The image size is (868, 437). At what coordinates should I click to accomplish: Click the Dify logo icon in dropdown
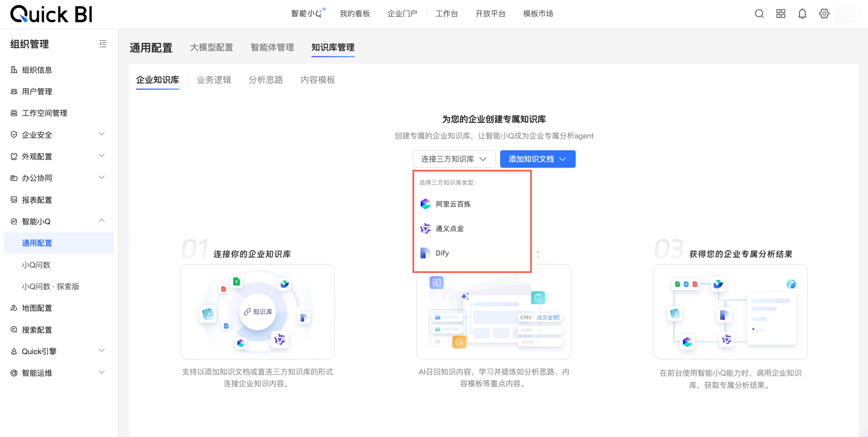click(425, 253)
